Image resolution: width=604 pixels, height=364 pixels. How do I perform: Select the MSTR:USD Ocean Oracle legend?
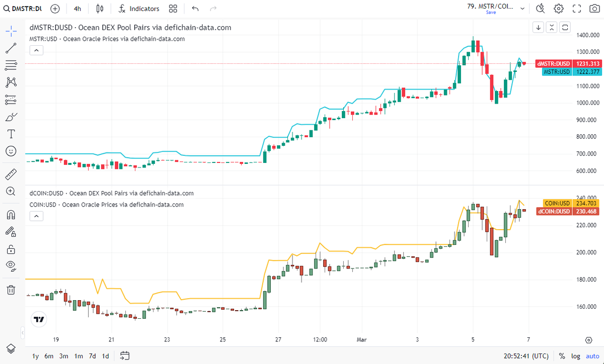point(107,39)
